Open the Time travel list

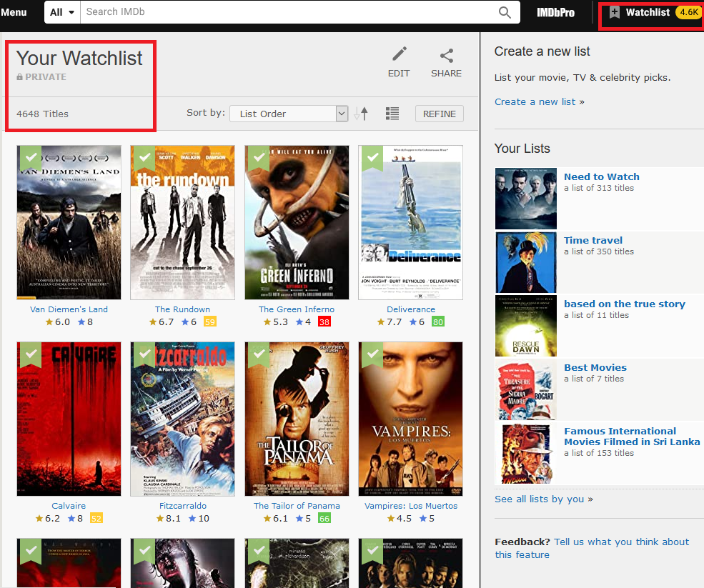pos(593,240)
